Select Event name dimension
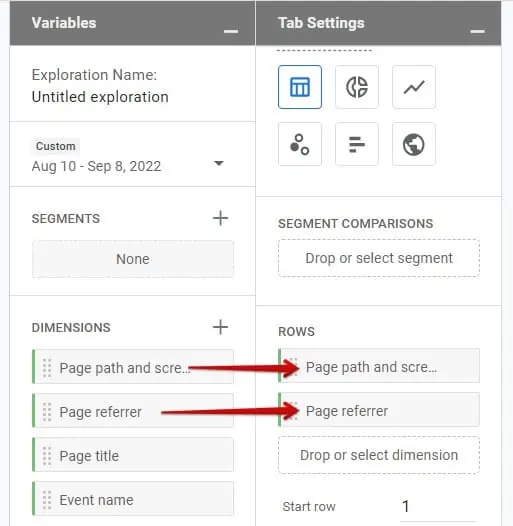Screen dimensions: 513x526 pyautogui.click(x=133, y=499)
